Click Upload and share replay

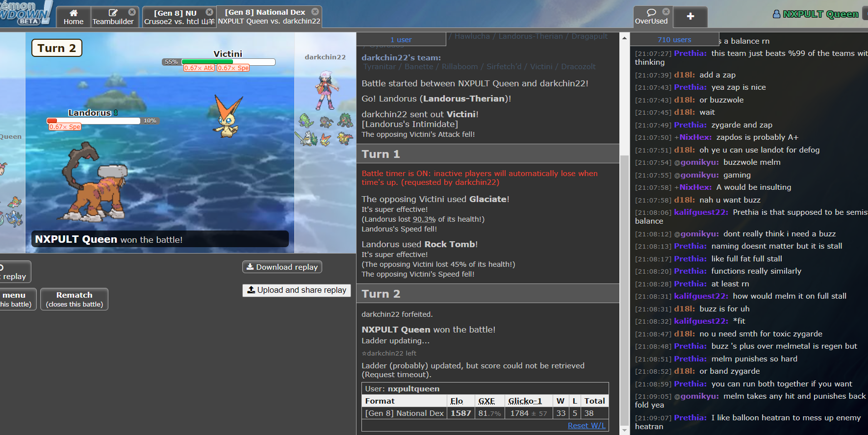[x=296, y=290]
